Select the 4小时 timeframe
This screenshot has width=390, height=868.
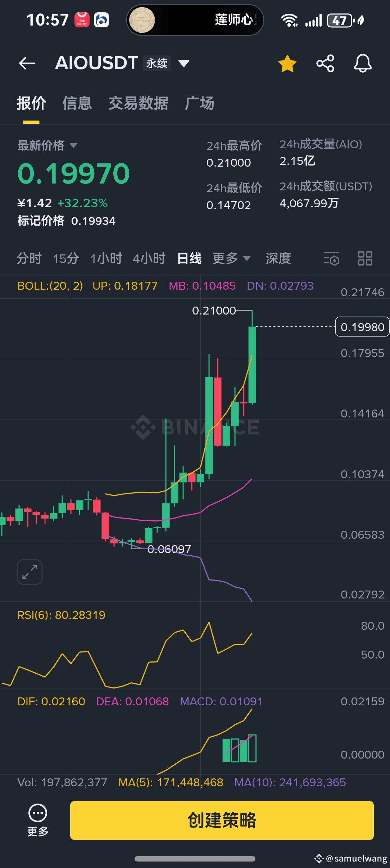(149, 258)
